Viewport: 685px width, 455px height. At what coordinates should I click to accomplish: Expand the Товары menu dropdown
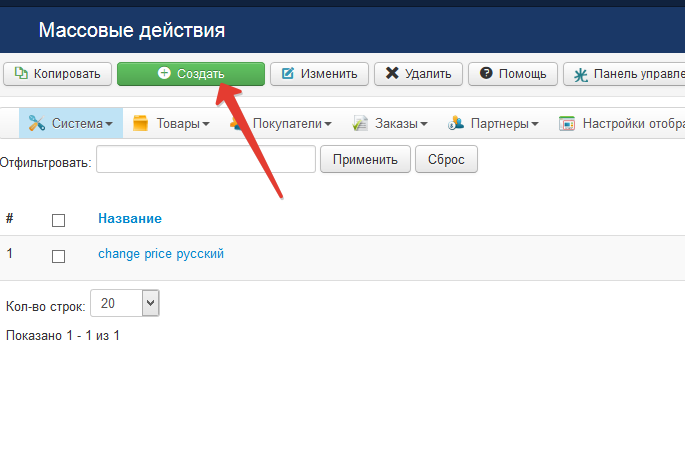pos(171,124)
